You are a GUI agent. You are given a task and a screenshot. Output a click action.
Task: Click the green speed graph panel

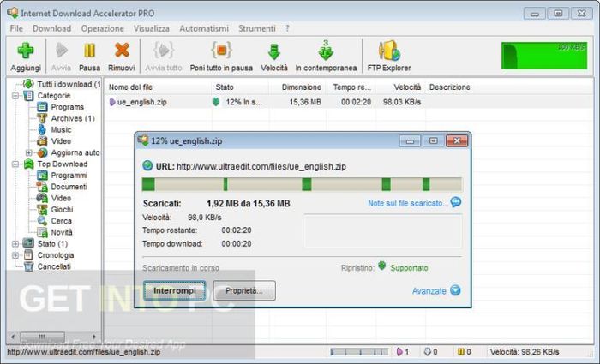coord(544,56)
